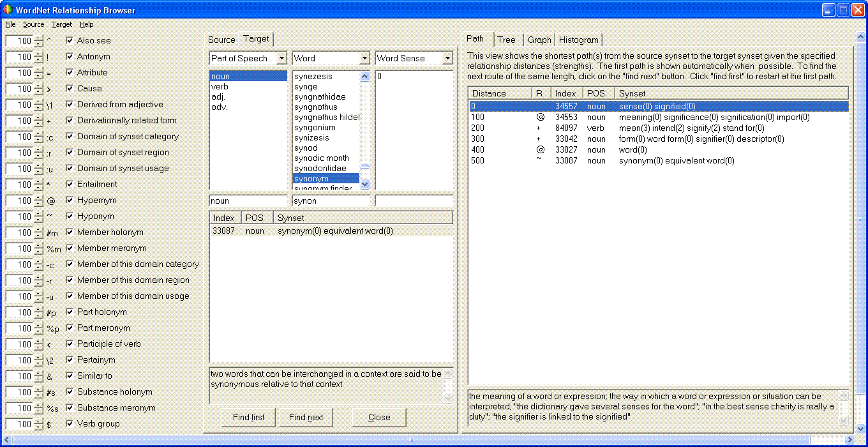Viewport: 868px width, 447px height.
Task: Uncheck the Antonym relationship
Action: pyautogui.click(x=70, y=56)
